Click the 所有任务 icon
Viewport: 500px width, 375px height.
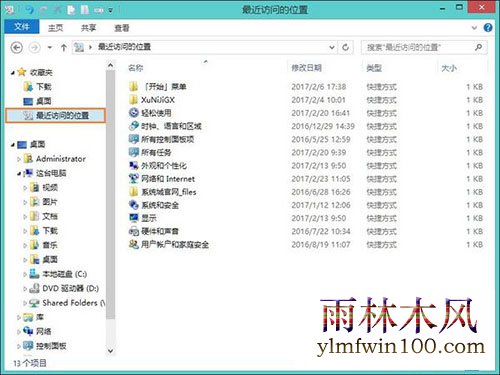133,152
